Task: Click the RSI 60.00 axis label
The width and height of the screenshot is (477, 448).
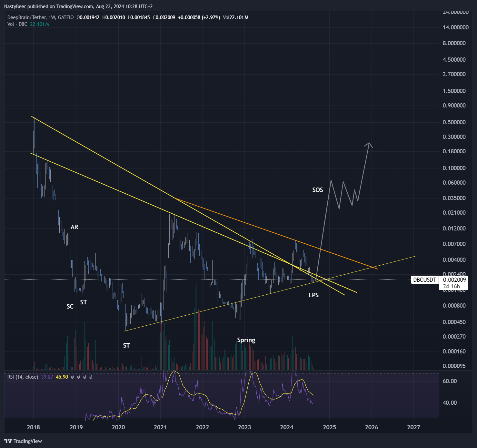Action: click(450, 381)
